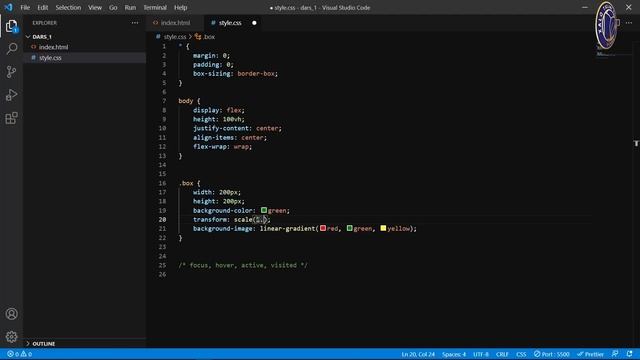Click the focus, hover, active comment line
The image size is (640, 360).
pos(243,265)
